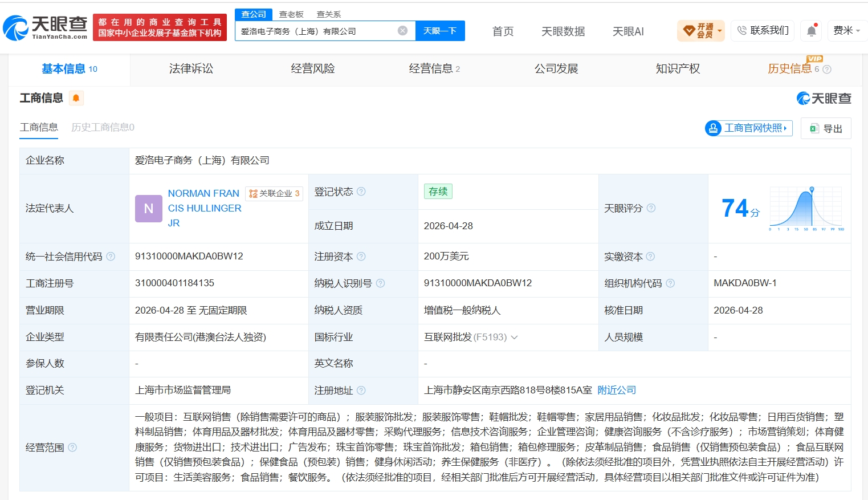The height and width of the screenshot is (500, 868).
Task: Select organization code MAKDA0BW-1
Action: [x=745, y=283]
